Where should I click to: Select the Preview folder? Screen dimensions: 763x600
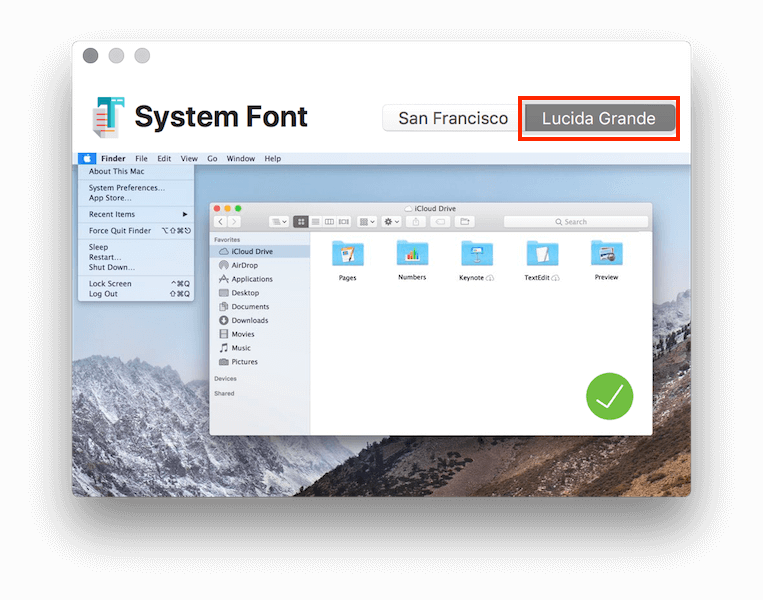coord(606,254)
